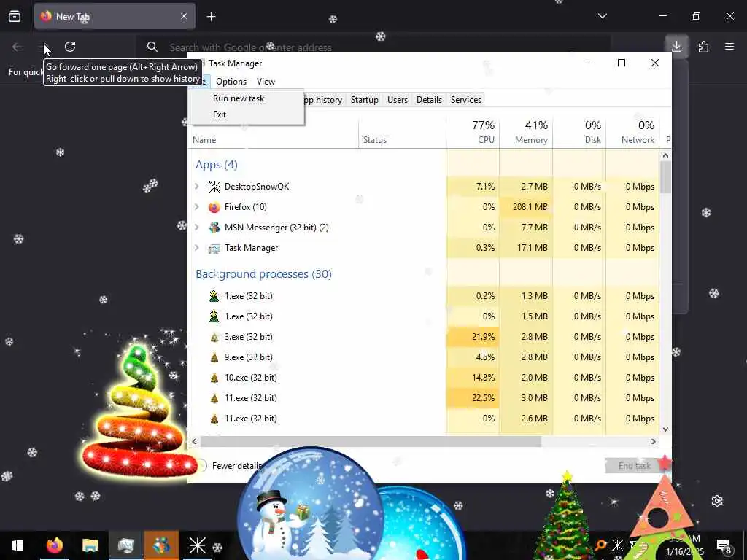
Task: Click the Task Manager icon in process list
Action: pyautogui.click(x=214, y=248)
